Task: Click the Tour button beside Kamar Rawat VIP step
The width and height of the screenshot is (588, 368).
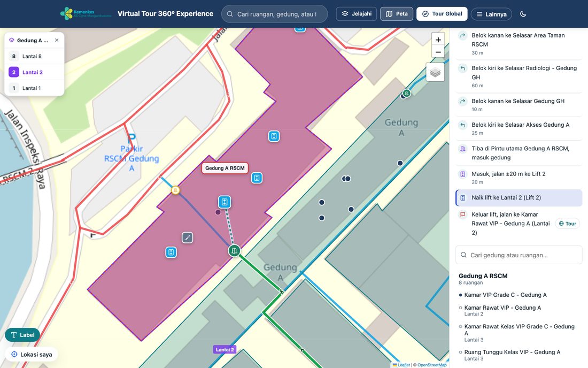Action: 567,224
